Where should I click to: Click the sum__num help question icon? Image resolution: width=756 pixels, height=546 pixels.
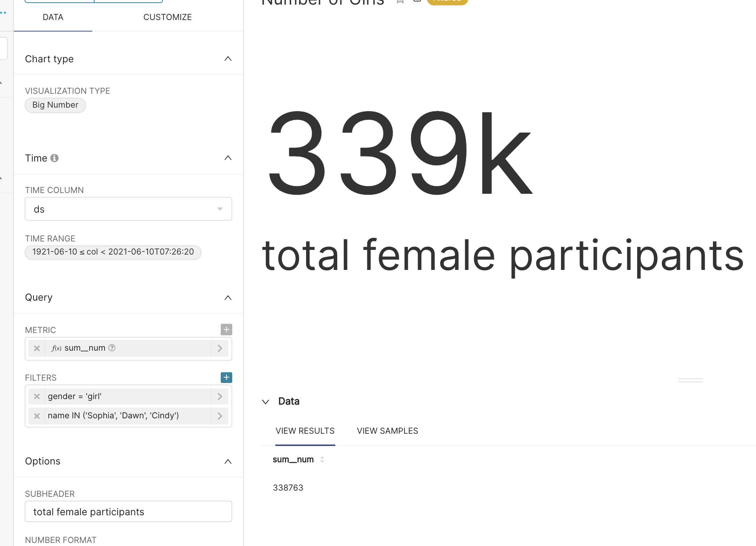coord(112,348)
